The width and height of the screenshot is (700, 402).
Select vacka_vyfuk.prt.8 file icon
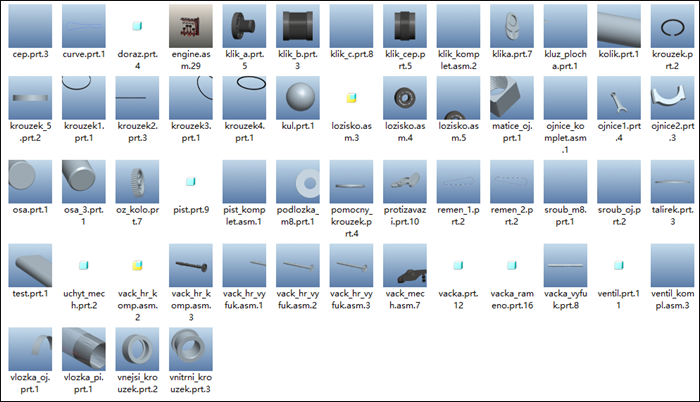[565, 265]
